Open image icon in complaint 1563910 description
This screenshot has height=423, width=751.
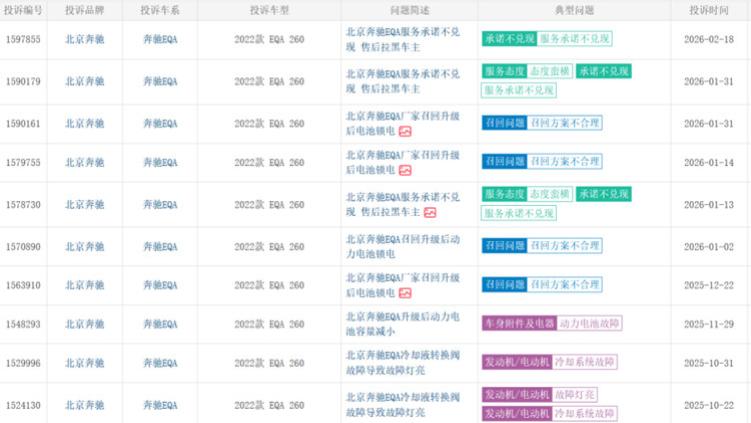(x=405, y=293)
